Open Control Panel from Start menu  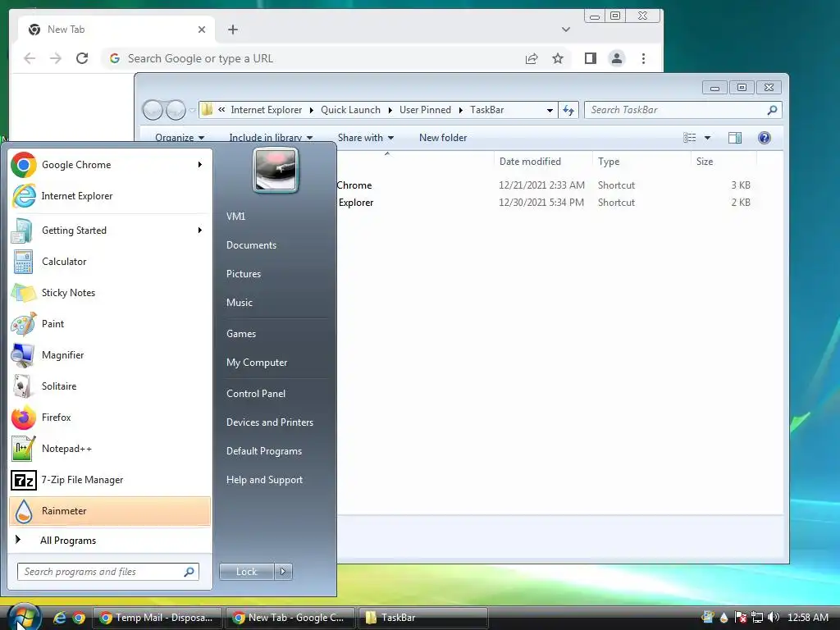(256, 394)
